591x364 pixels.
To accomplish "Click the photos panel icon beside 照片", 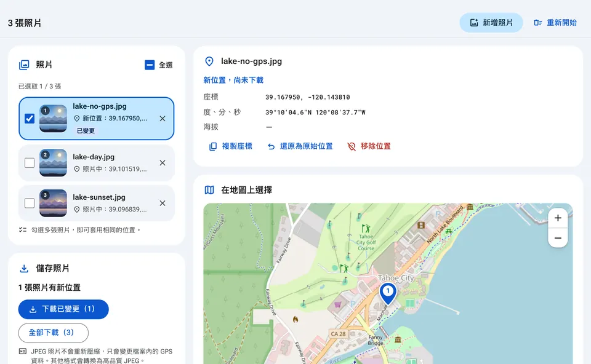I will click(24, 65).
